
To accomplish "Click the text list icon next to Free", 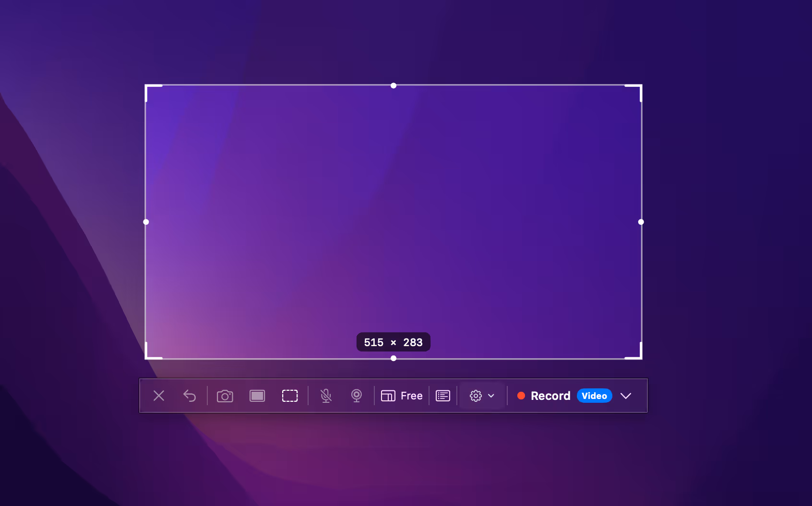I will point(443,396).
